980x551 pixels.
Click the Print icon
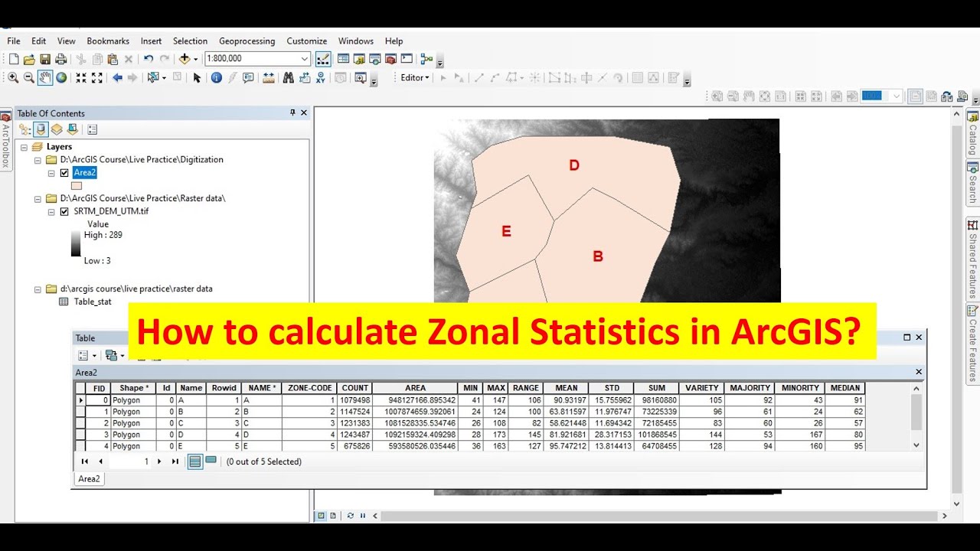(60, 59)
